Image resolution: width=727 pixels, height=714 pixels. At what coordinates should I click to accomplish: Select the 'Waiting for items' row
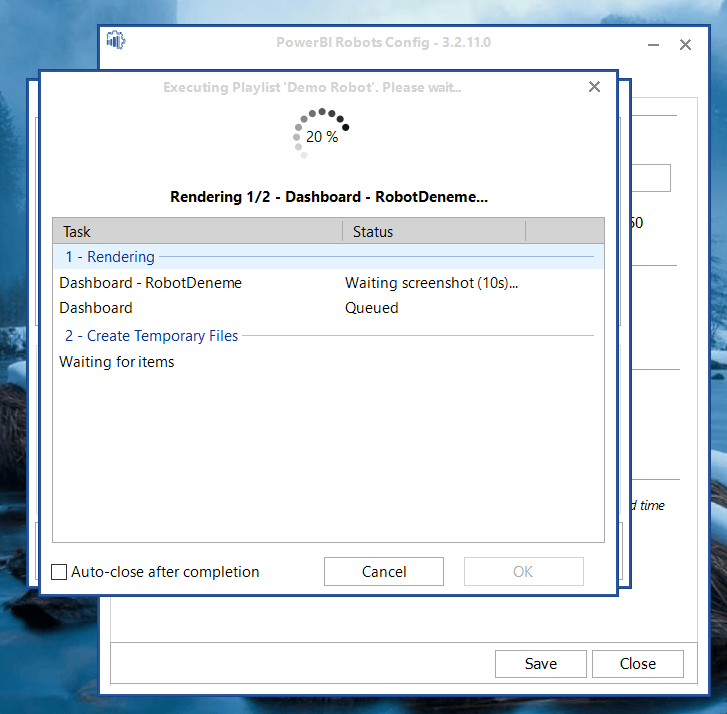pos(117,362)
